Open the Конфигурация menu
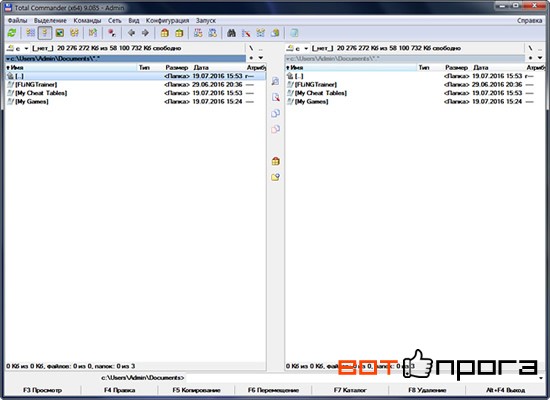The image size is (550, 400). click(x=167, y=20)
